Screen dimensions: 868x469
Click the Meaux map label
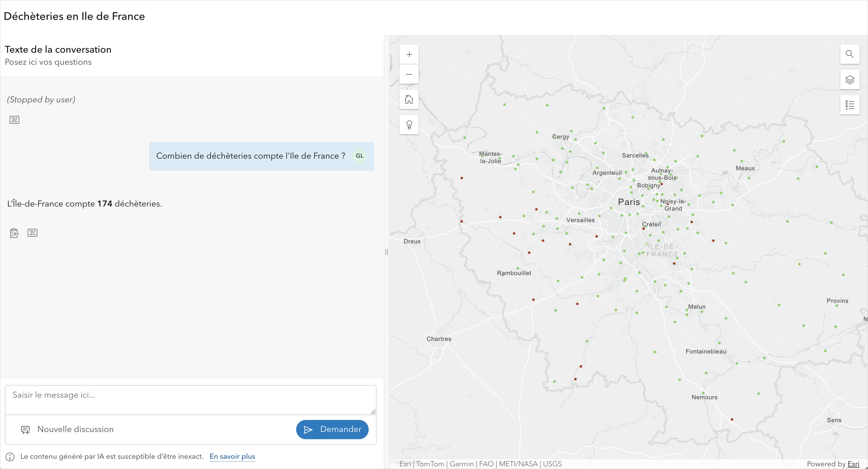[x=745, y=168]
